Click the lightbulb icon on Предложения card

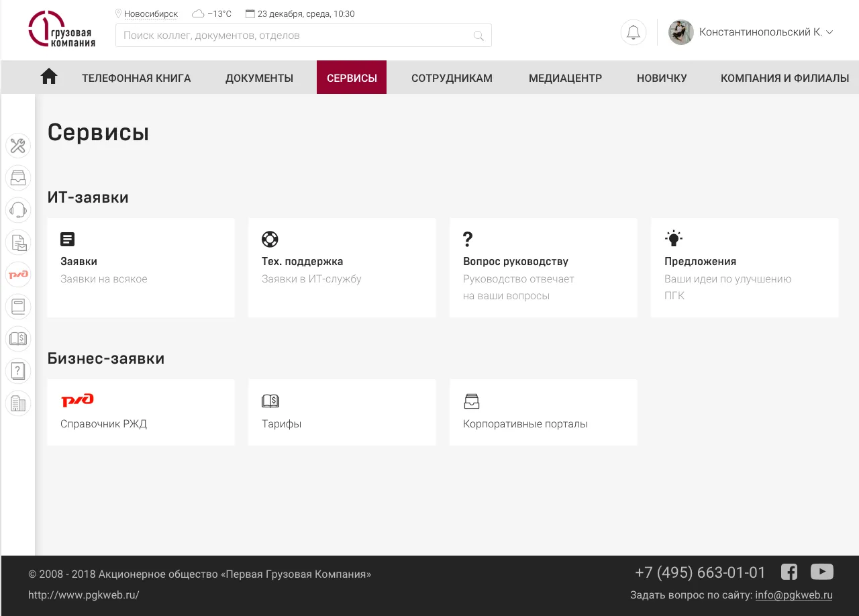coord(673,238)
